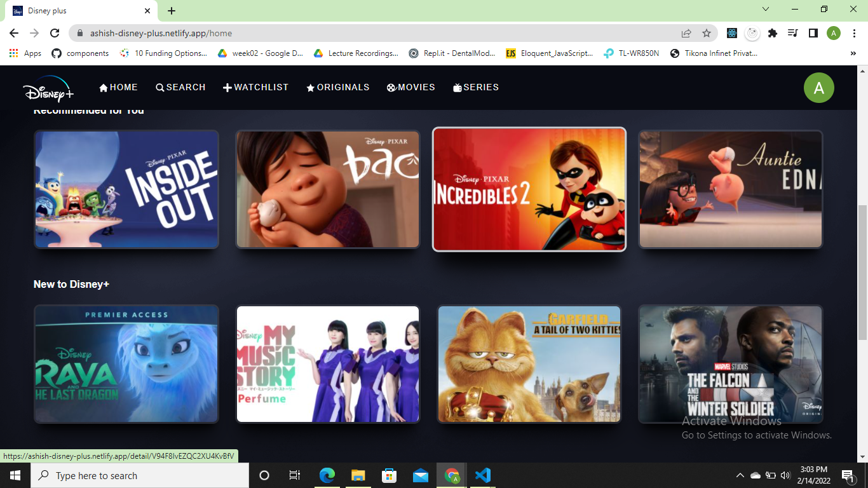Select the Disney plus tab
The image size is (868, 488).
pos(81,11)
